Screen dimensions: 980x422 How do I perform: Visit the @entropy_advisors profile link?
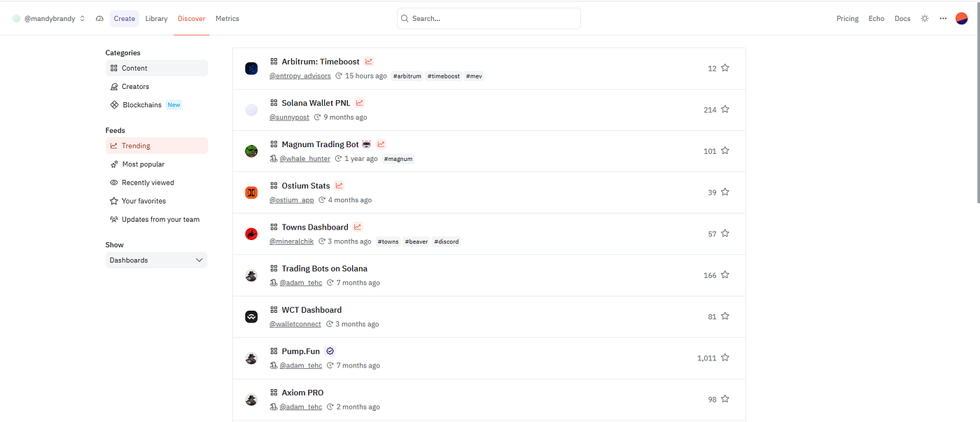300,76
